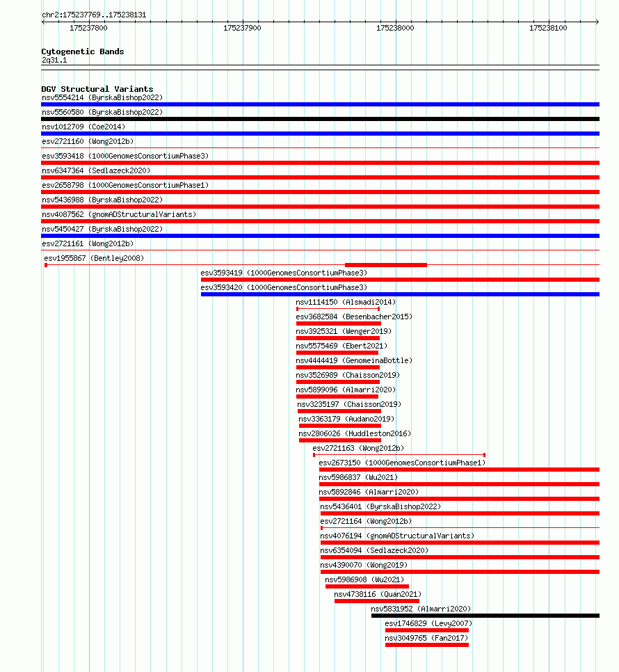This screenshot has height=672, width=619.
Task: Click nsv4087562 (gnomADStructuralVariants) label
Action: click(x=119, y=214)
